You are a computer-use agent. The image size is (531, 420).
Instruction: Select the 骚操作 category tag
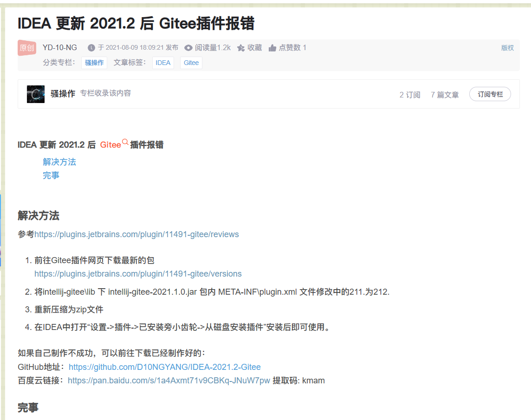click(94, 63)
